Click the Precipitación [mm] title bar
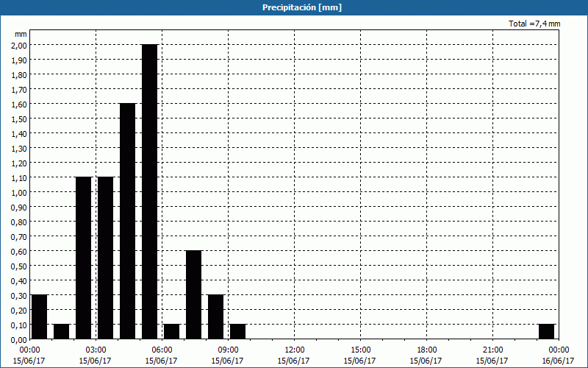 pos(294,7)
